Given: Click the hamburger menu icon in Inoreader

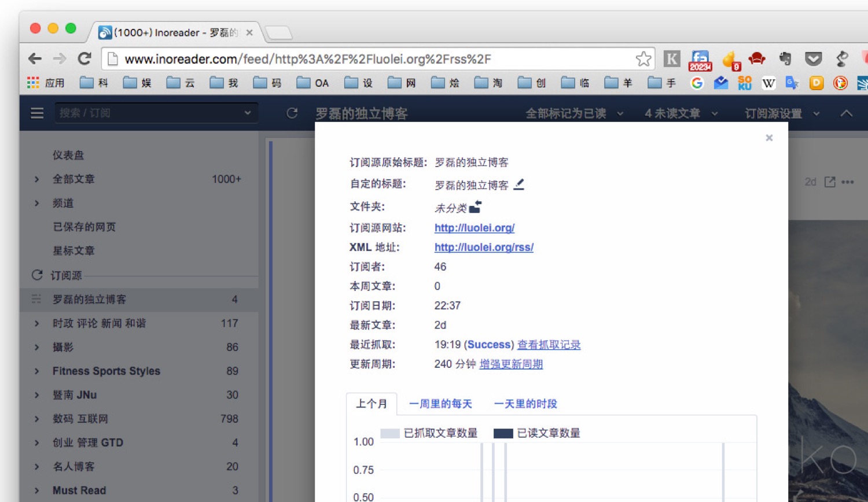Looking at the screenshot, I should point(37,113).
